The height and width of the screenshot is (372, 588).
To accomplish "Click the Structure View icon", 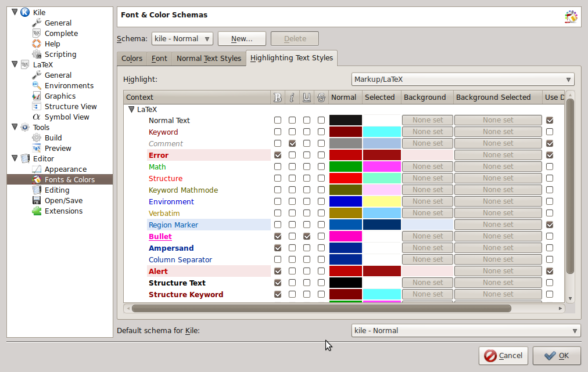I will [x=37, y=107].
